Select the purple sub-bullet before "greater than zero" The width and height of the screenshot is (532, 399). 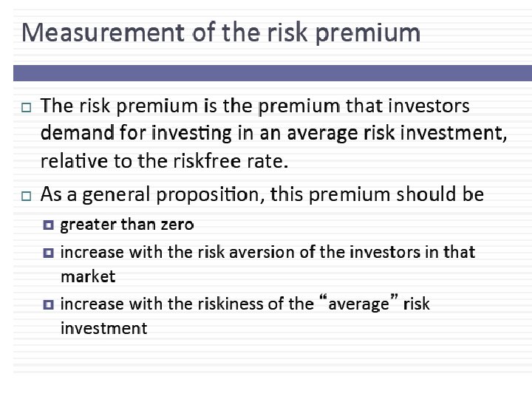[x=49, y=225]
